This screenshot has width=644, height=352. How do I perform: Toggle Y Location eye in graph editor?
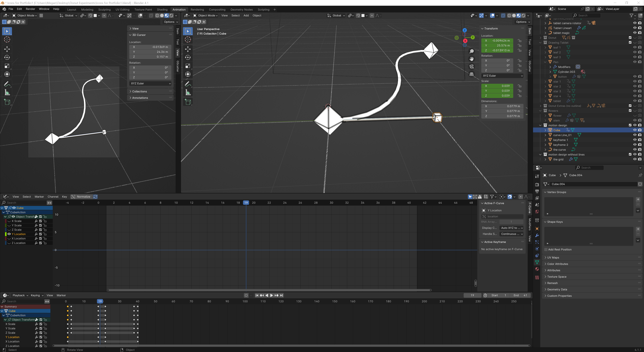point(9,234)
